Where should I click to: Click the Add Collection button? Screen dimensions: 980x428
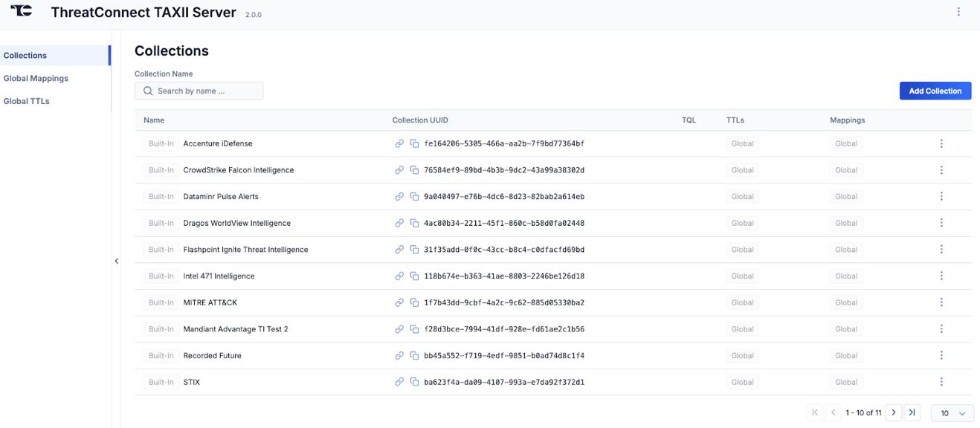coord(935,90)
